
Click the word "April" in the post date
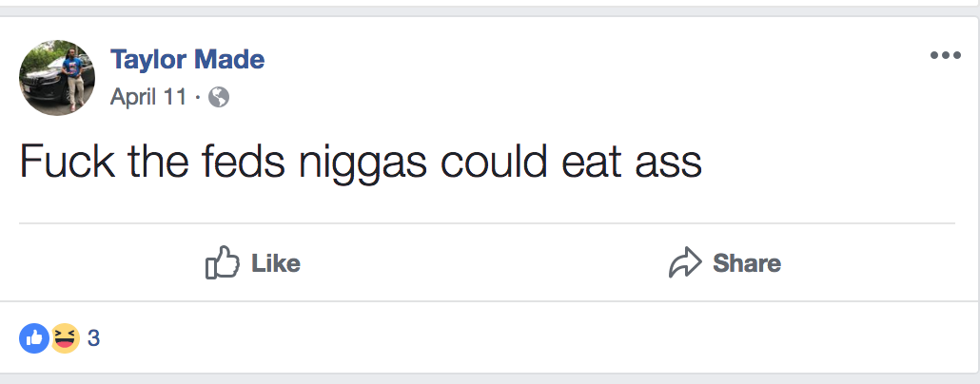point(134,97)
